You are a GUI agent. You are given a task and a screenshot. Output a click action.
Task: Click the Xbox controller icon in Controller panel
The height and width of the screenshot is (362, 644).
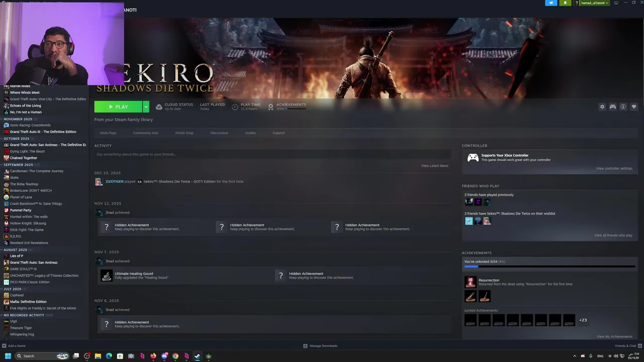pos(473,158)
